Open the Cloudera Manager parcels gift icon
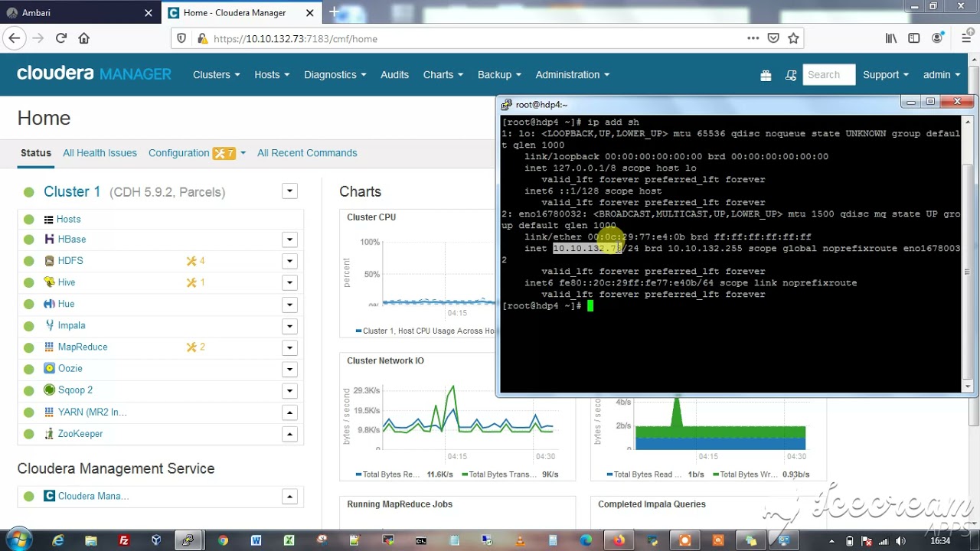Image resolution: width=980 pixels, height=551 pixels. (x=766, y=75)
